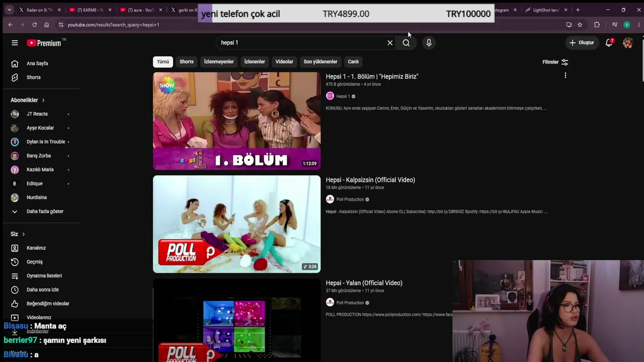Open the YouTube guide hamburger menu
This screenshot has width=644, height=362.
[x=15, y=43]
